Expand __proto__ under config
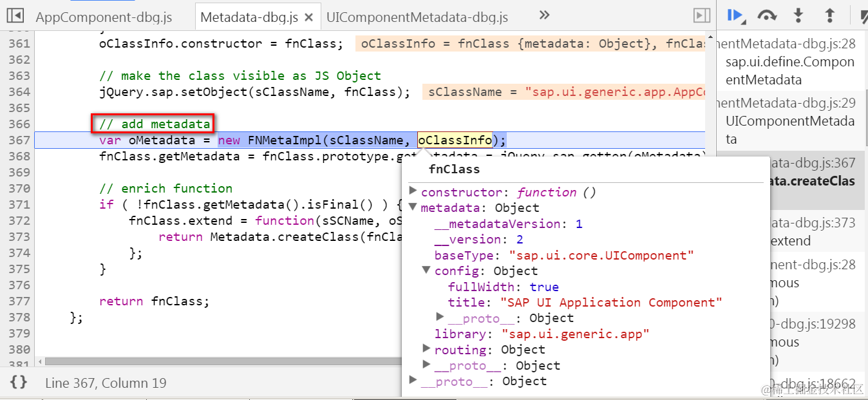This screenshot has height=400, width=868. pyautogui.click(x=440, y=317)
